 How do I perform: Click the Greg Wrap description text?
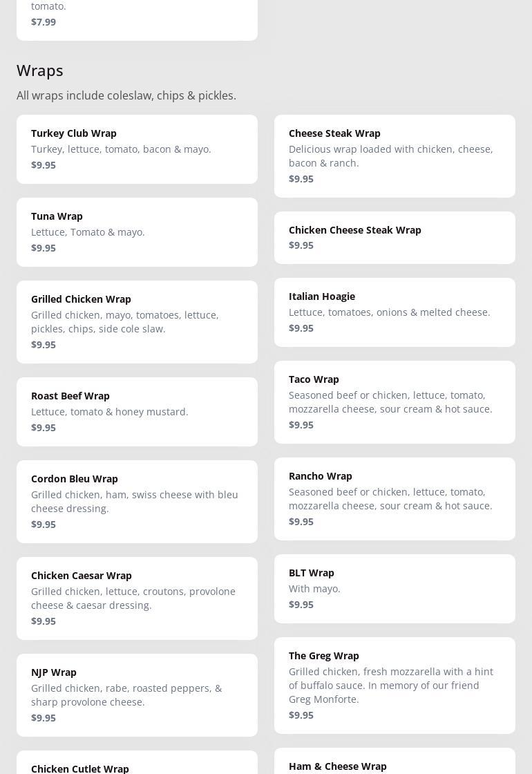click(x=391, y=685)
